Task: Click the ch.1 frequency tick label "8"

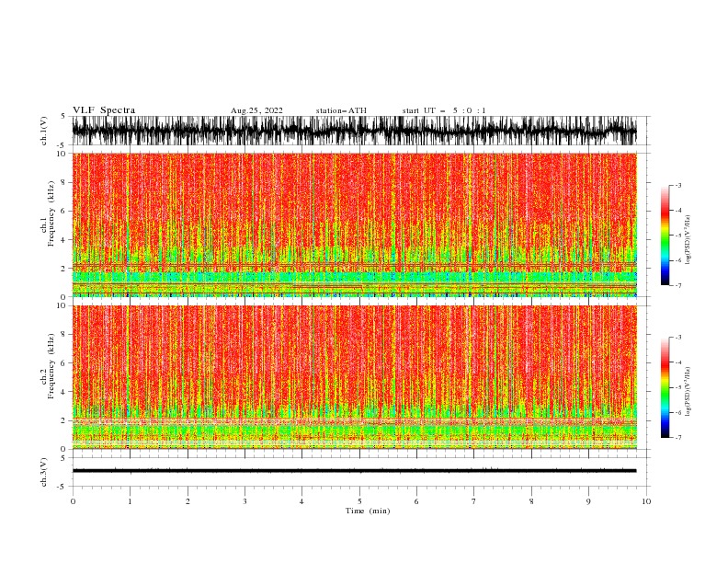Action: tap(64, 182)
